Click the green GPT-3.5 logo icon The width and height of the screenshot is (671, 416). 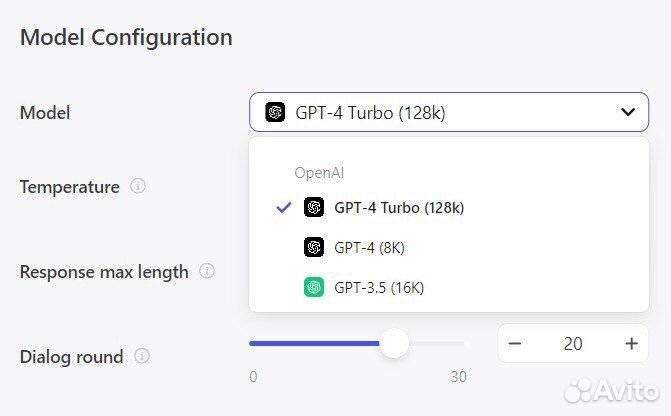(x=314, y=287)
